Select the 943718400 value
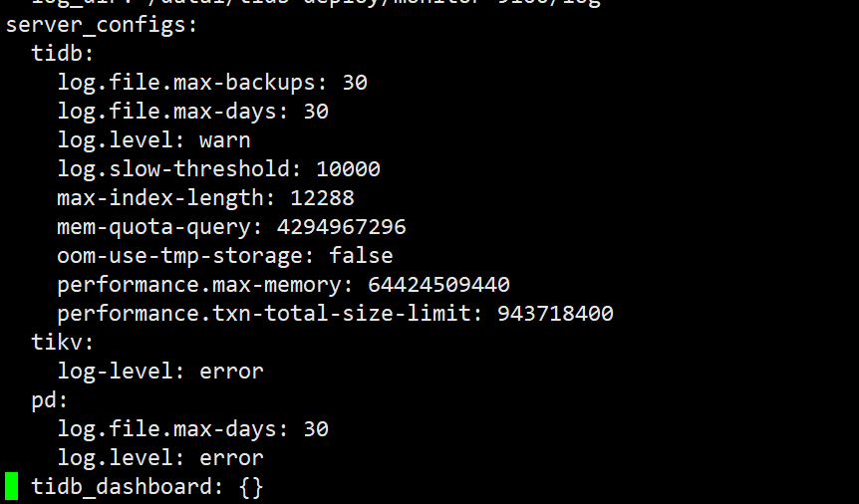 tap(555, 314)
